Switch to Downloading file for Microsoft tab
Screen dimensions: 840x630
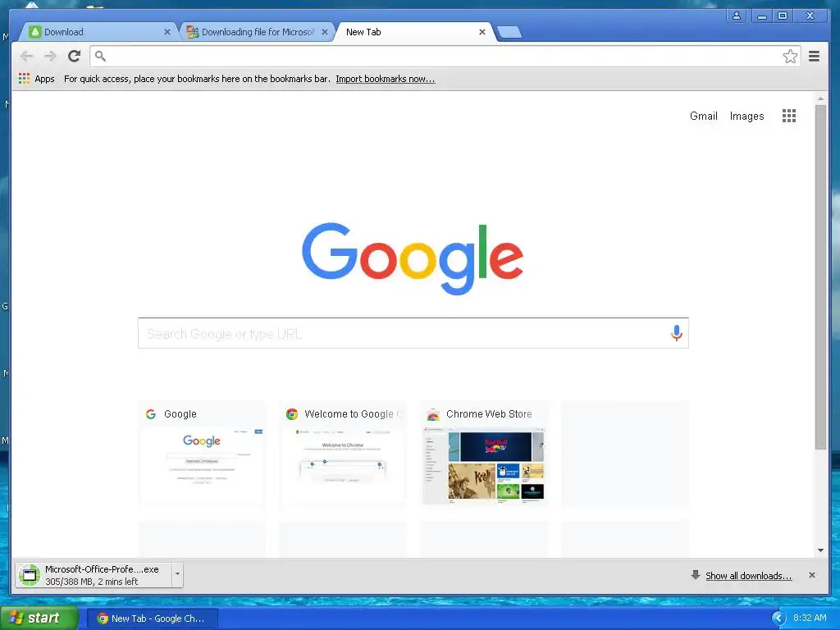pyautogui.click(x=256, y=32)
